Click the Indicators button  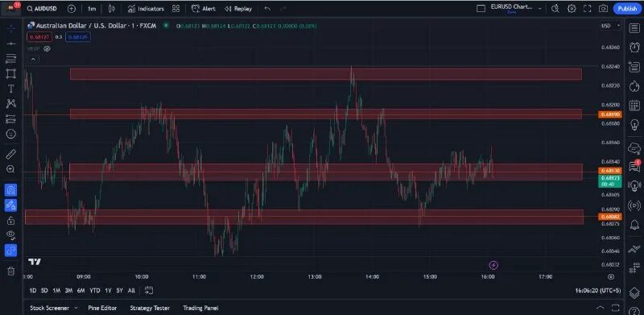point(146,9)
